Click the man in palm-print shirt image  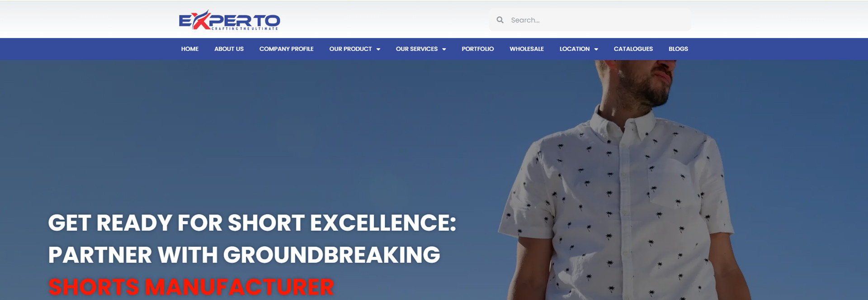(624, 180)
